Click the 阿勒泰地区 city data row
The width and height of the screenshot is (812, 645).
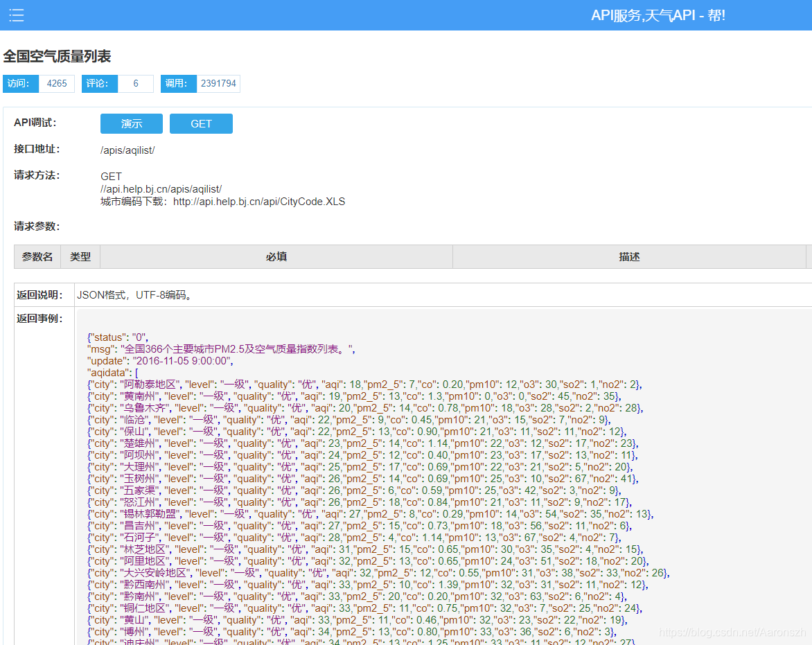pyautogui.click(x=365, y=385)
